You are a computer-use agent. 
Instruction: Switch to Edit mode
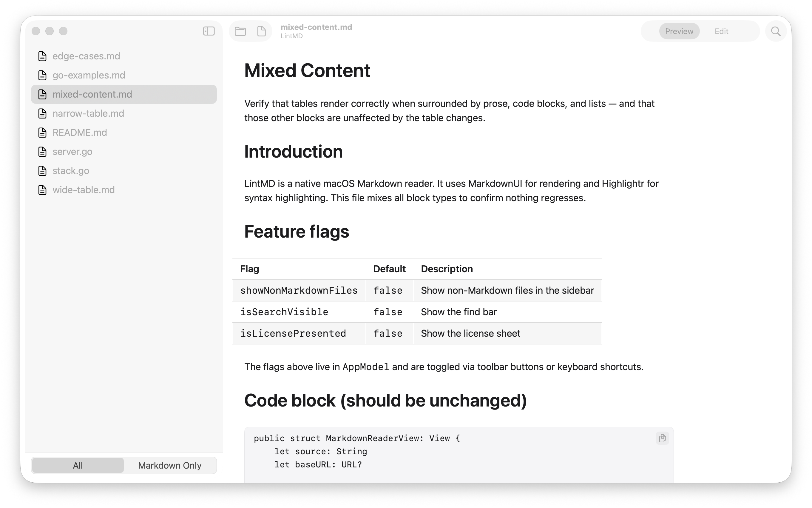[x=721, y=31]
